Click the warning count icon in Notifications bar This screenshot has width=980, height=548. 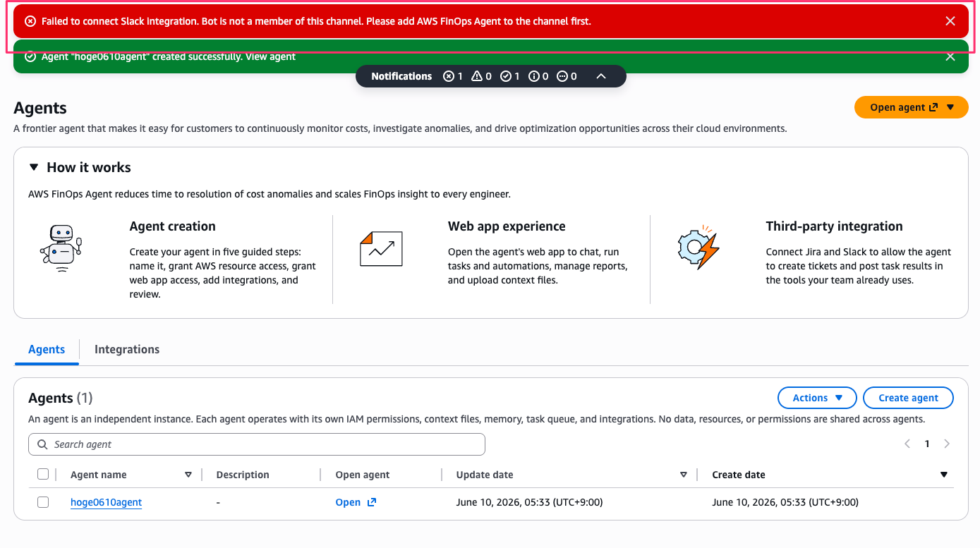click(477, 76)
